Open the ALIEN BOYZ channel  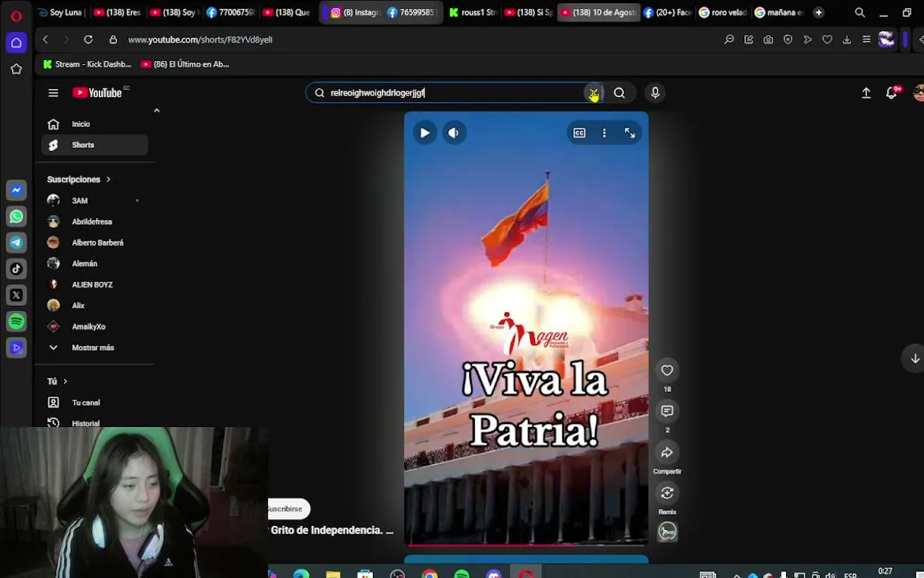tap(95, 284)
